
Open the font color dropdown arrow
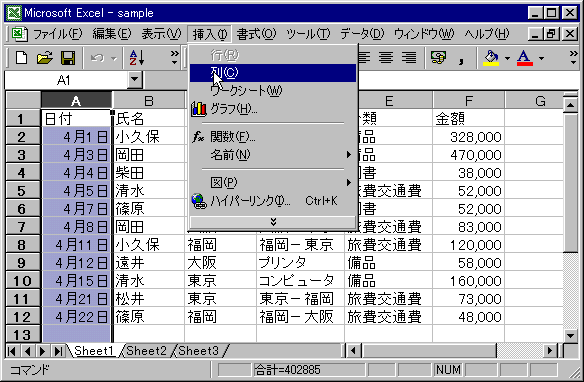coord(541,58)
